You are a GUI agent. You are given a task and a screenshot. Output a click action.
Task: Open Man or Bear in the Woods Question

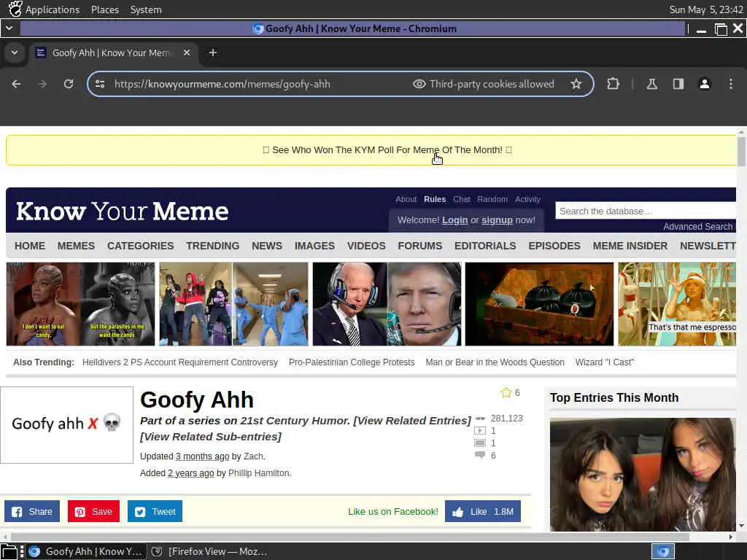pos(495,362)
